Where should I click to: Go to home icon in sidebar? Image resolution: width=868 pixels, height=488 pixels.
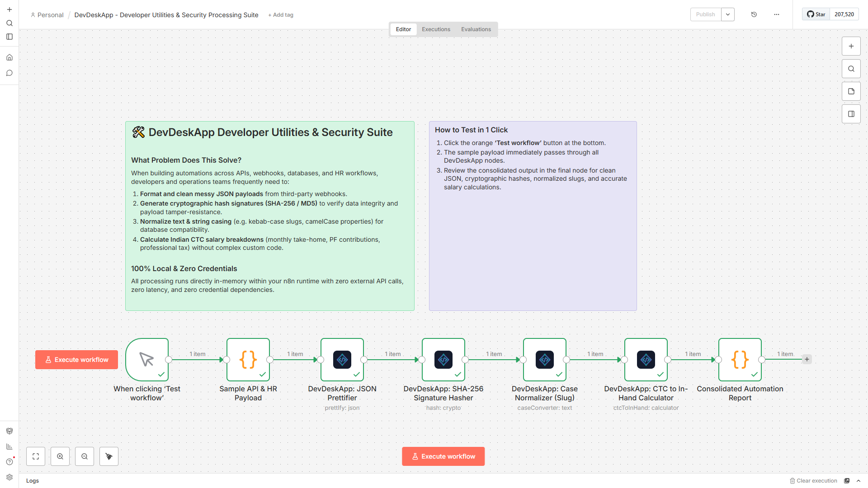point(9,57)
